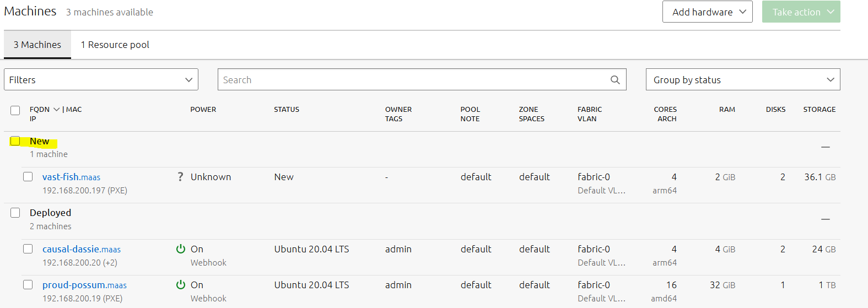The height and width of the screenshot is (308, 868).
Task: Select the proud-possum machine checkbox
Action: pos(28,284)
